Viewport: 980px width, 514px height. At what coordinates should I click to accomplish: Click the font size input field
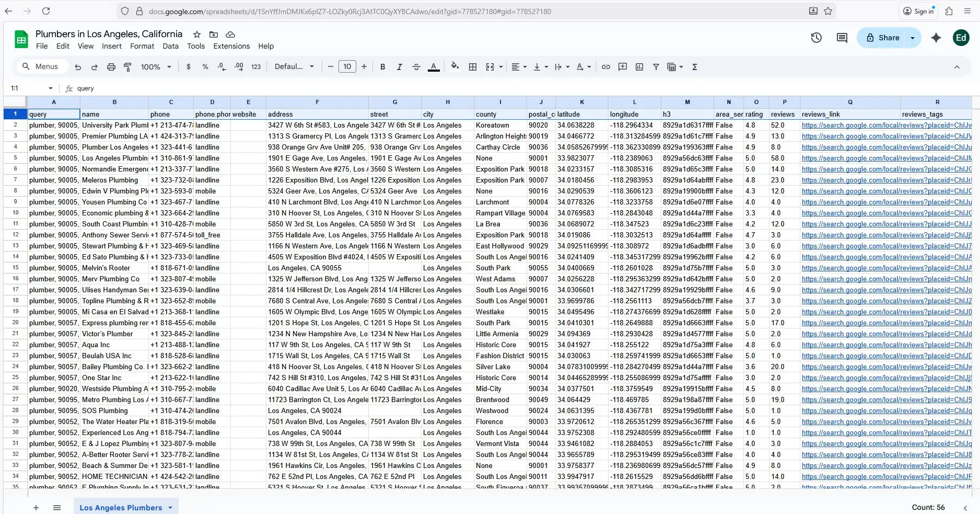pyautogui.click(x=347, y=66)
